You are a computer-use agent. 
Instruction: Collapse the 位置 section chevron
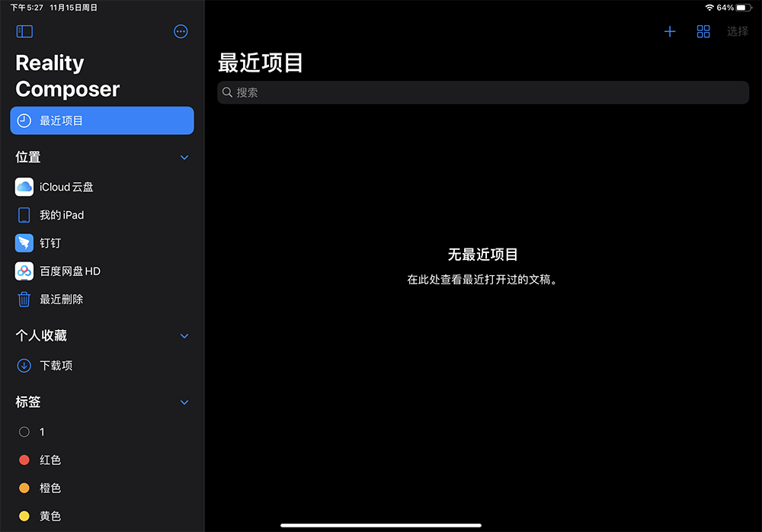point(184,158)
